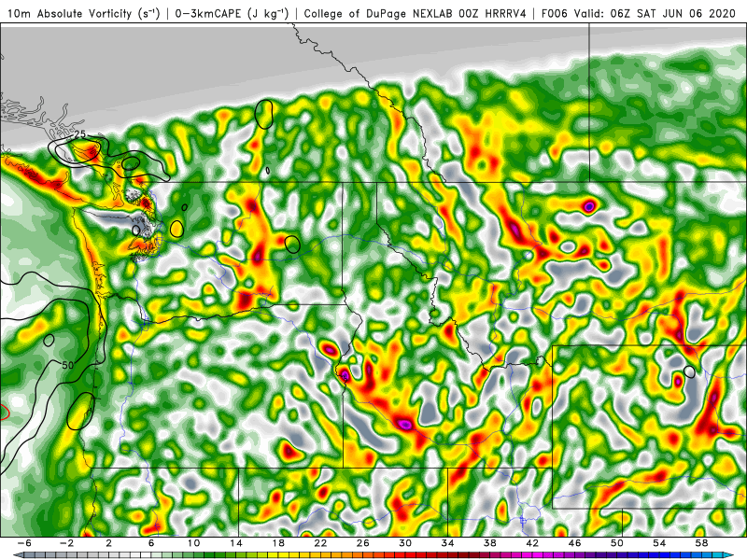Click the "2" color scale value
747x560 pixels.
coord(108,543)
